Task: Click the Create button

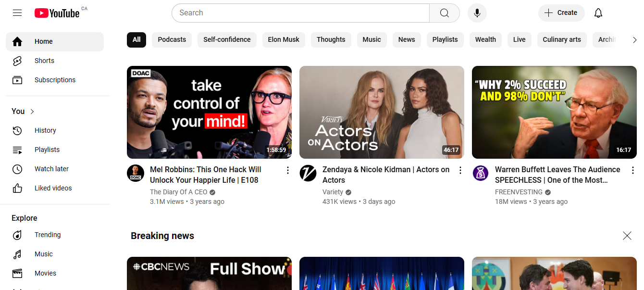Action: pos(561,13)
